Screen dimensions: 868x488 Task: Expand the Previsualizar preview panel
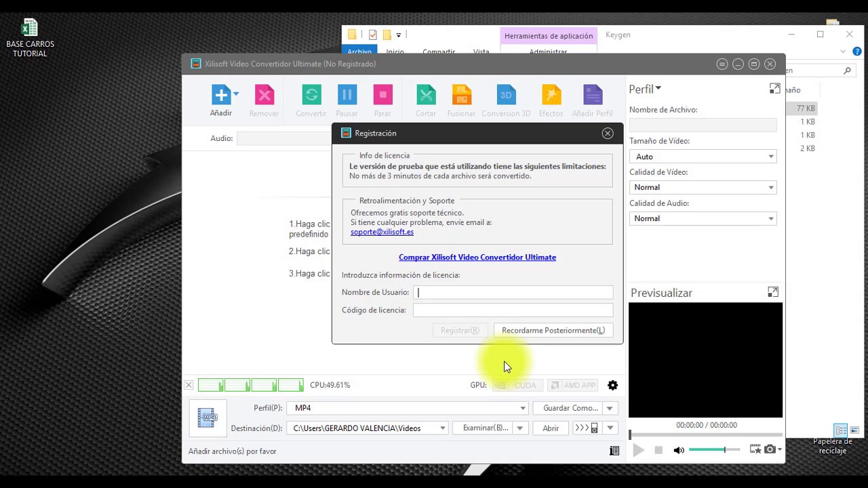773,292
